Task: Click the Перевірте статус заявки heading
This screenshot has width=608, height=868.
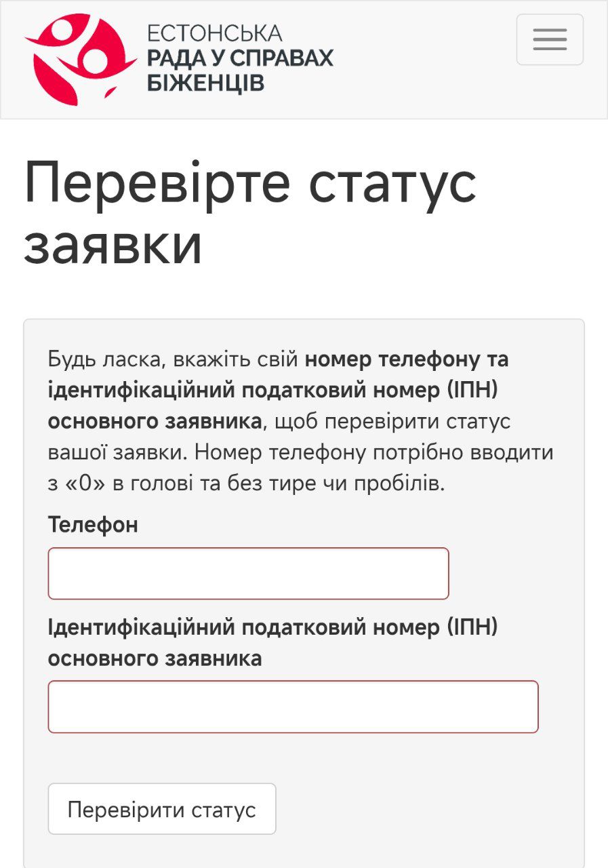Action: (x=251, y=214)
